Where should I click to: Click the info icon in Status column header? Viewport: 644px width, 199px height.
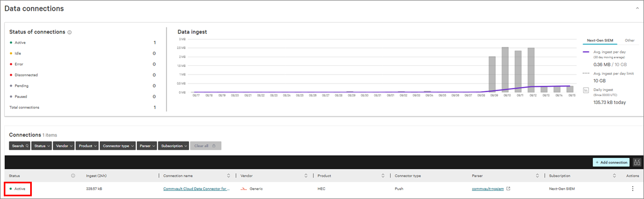(73, 176)
